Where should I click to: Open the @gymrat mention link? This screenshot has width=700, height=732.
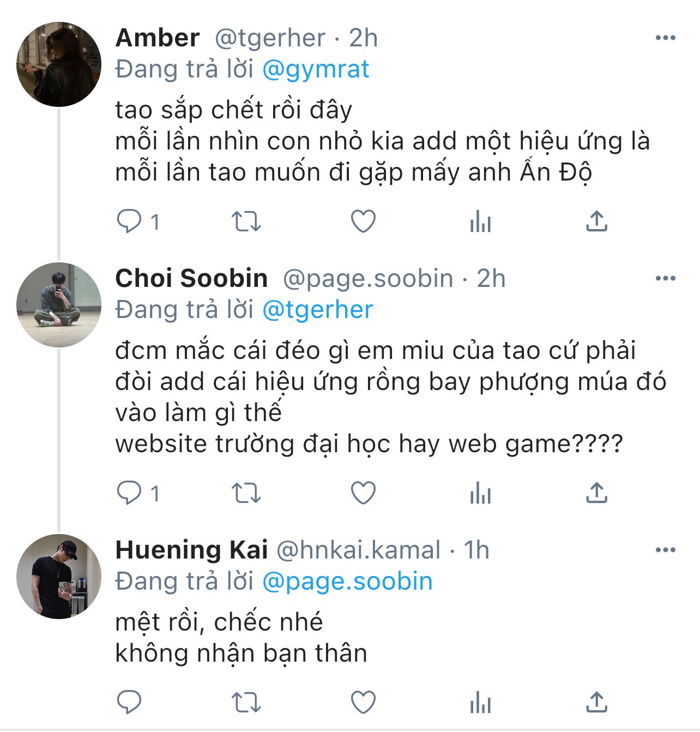coord(316,69)
